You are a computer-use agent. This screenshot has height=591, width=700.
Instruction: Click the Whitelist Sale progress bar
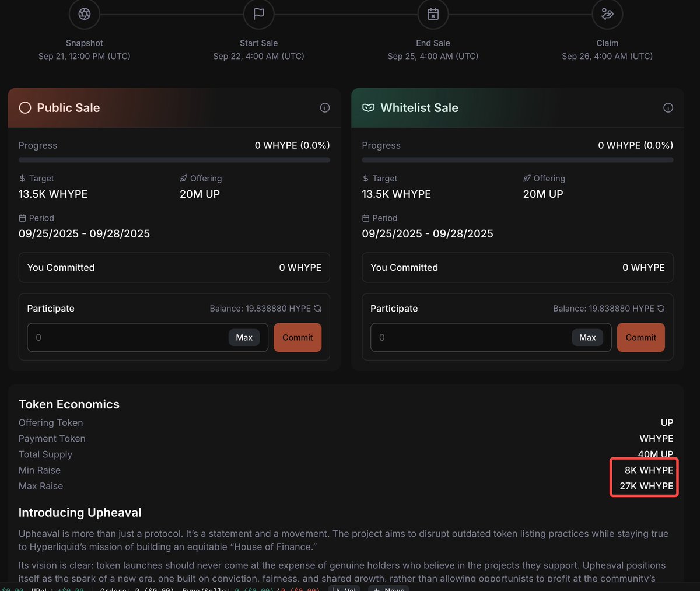click(x=517, y=160)
